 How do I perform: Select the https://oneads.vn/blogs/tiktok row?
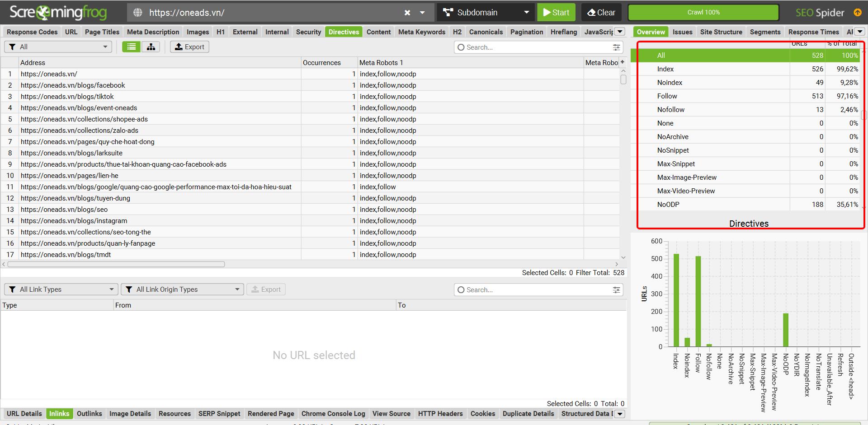click(x=310, y=96)
